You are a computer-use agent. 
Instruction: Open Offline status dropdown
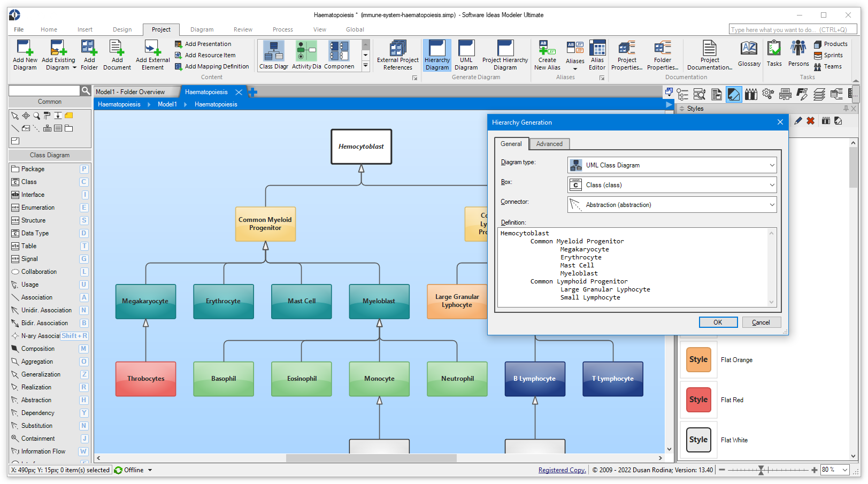coord(150,470)
